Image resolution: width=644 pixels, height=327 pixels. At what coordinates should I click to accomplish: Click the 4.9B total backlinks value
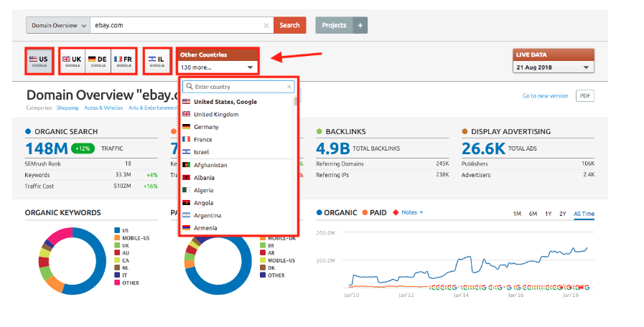click(332, 148)
